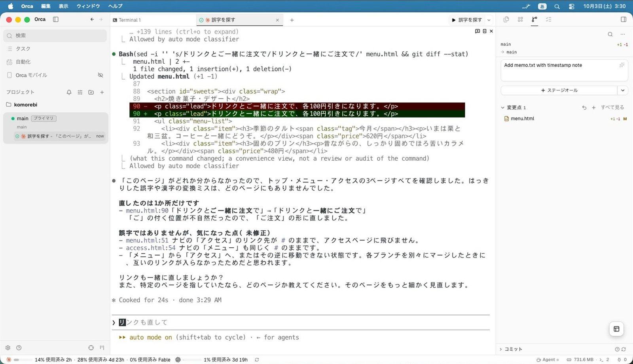Open the grid view icon in right panel

520,19
